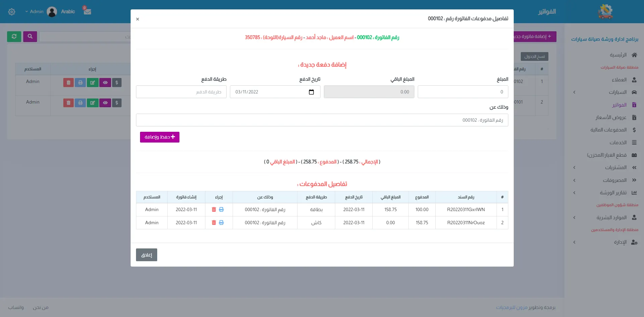
Task: Open المدفوعات المالية sidebar item
Action: [x=608, y=130]
